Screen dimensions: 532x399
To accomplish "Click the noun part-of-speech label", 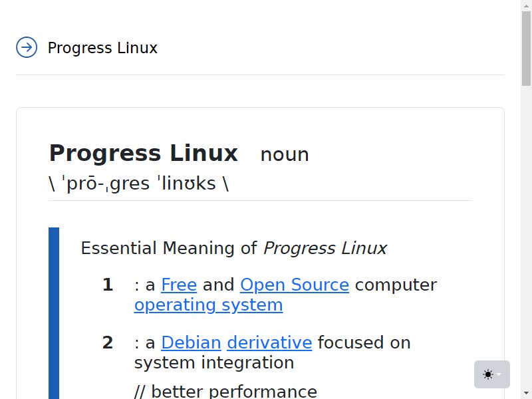I will 285,155.
